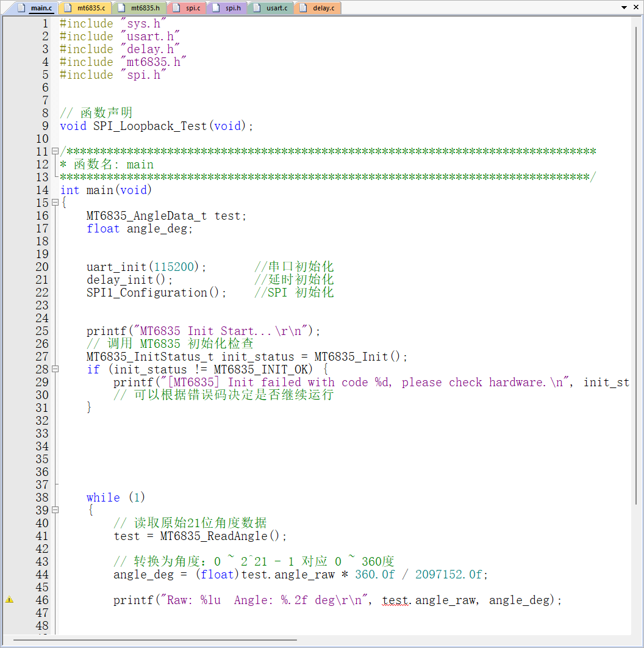This screenshot has width=644, height=648.
Task: Click the warning icon beside line 46
Action: pos(10,600)
